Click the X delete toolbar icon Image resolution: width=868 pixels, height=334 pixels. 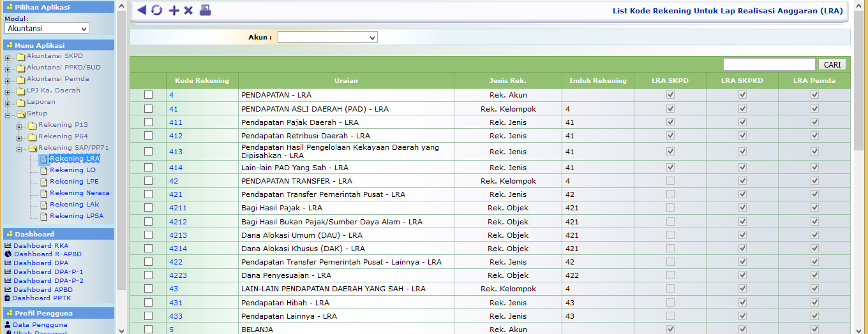pyautogui.click(x=188, y=10)
